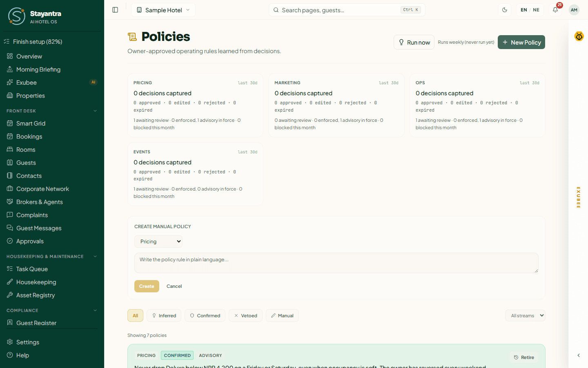Expand the Exubee side panel chevron
The image size is (588, 368).
(579, 355)
